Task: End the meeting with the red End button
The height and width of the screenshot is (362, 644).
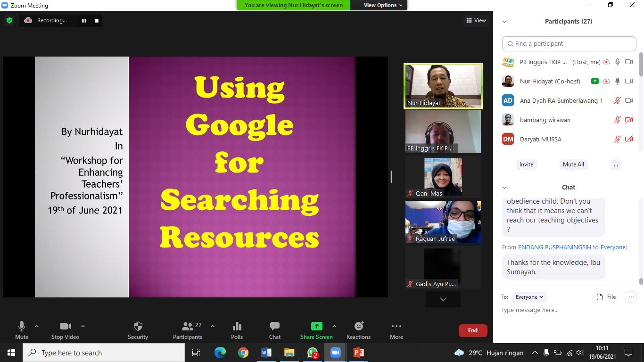Action: click(x=473, y=330)
